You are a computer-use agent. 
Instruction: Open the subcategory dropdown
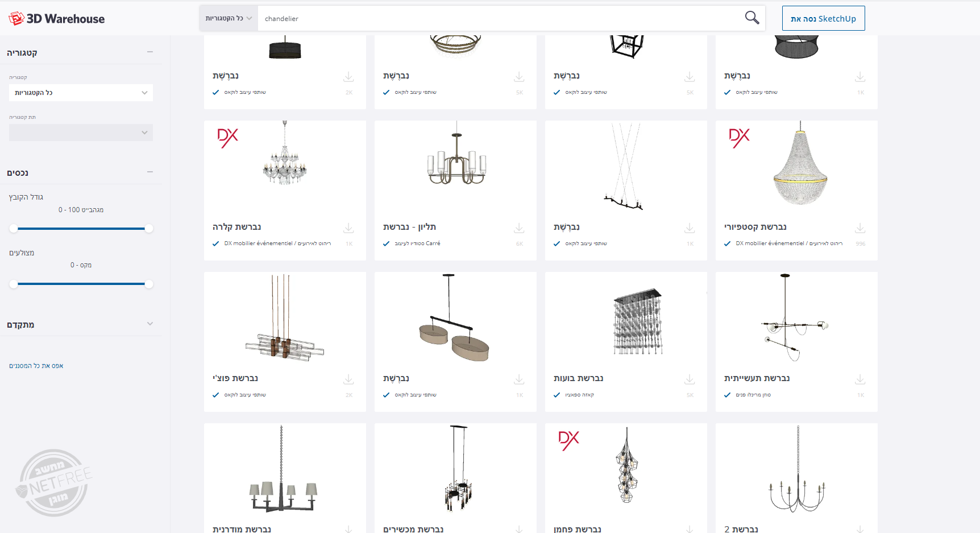tap(81, 133)
